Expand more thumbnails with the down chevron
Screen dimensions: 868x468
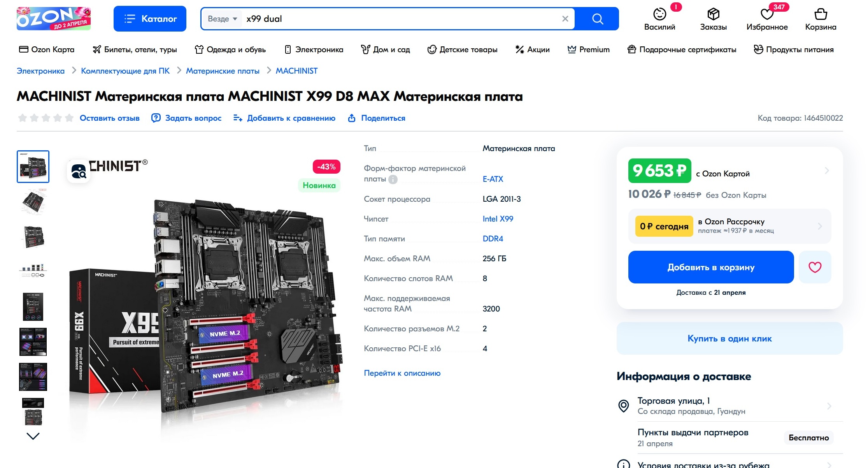[33, 436]
